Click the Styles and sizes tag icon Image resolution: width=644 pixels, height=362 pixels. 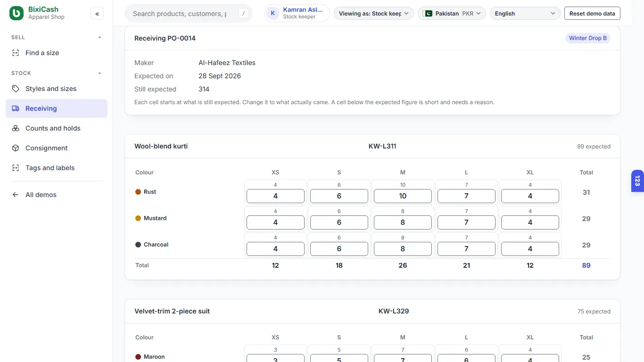click(x=16, y=89)
